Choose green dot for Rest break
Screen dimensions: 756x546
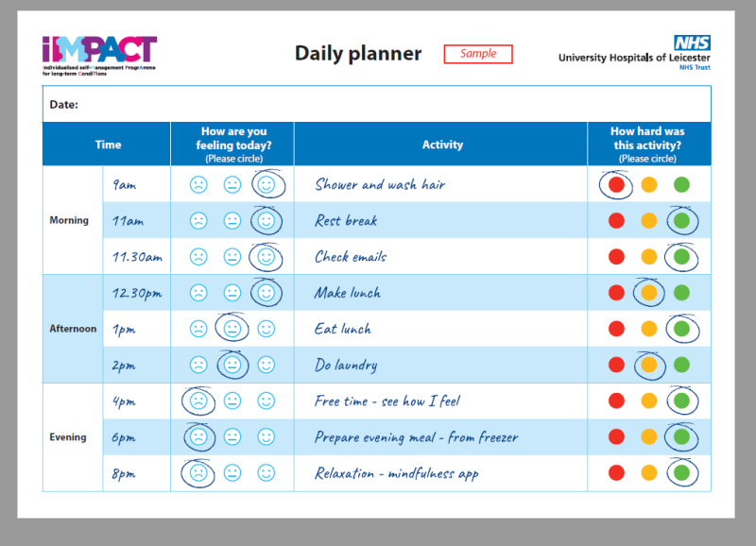click(681, 221)
